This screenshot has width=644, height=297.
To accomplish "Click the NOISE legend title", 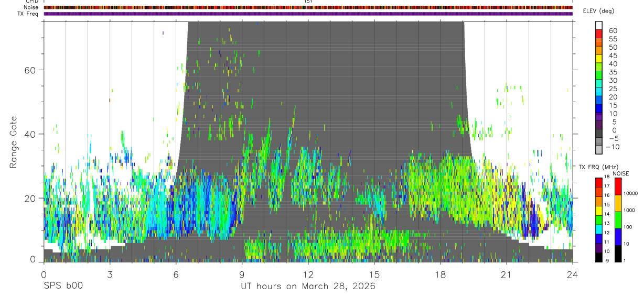I will pyautogui.click(x=621, y=173).
